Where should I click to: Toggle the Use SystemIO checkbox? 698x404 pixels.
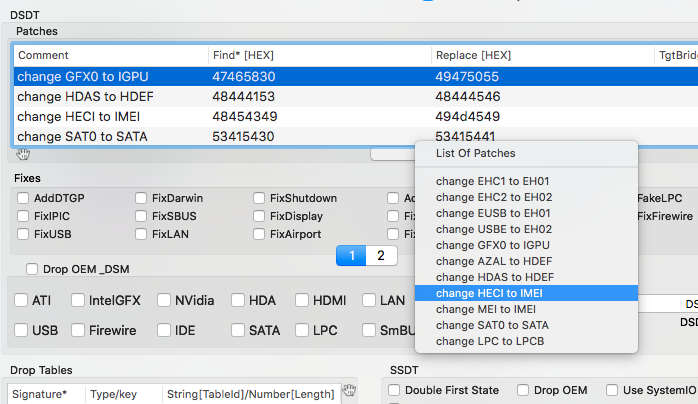[x=612, y=390]
